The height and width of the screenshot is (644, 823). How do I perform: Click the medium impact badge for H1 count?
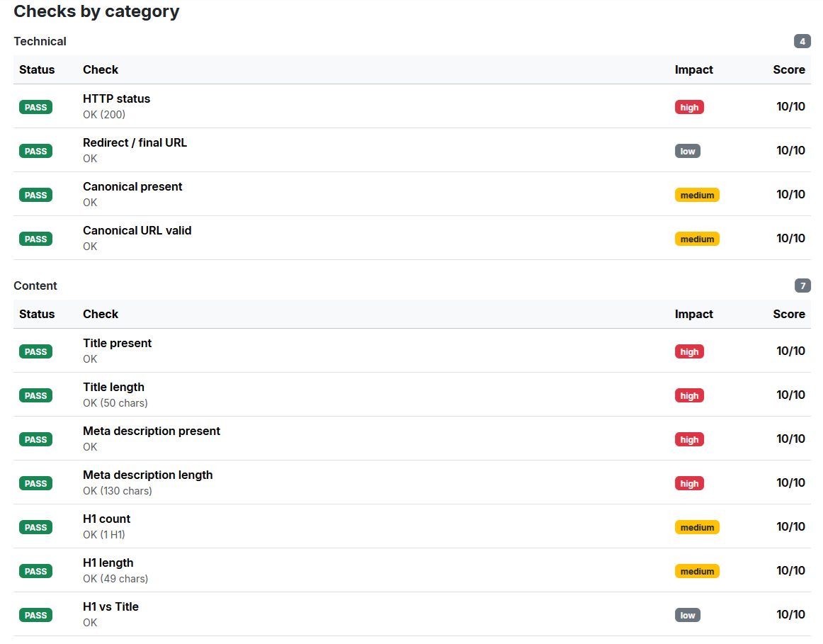tap(697, 528)
